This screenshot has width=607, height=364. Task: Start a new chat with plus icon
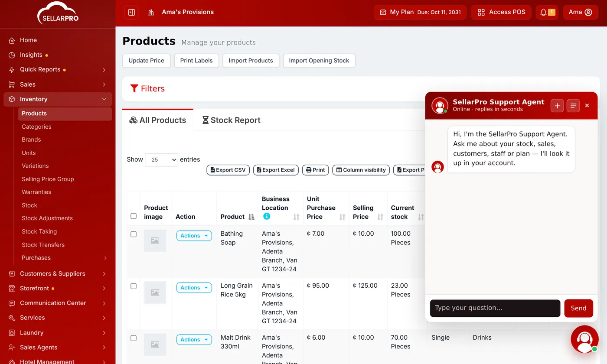coord(557,105)
